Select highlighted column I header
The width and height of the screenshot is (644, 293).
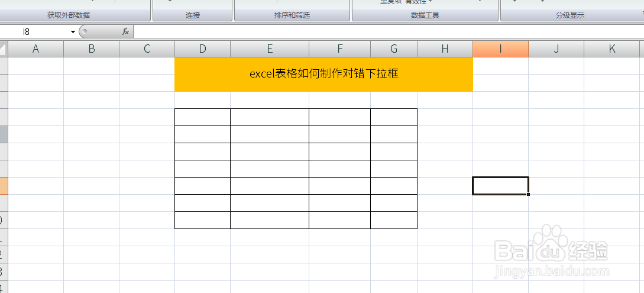tap(501, 49)
